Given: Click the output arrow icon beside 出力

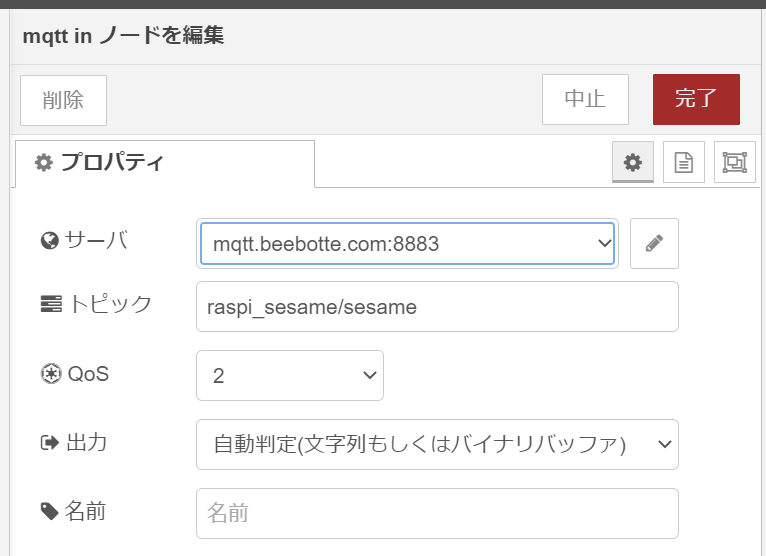Looking at the screenshot, I should pos(49,443).
